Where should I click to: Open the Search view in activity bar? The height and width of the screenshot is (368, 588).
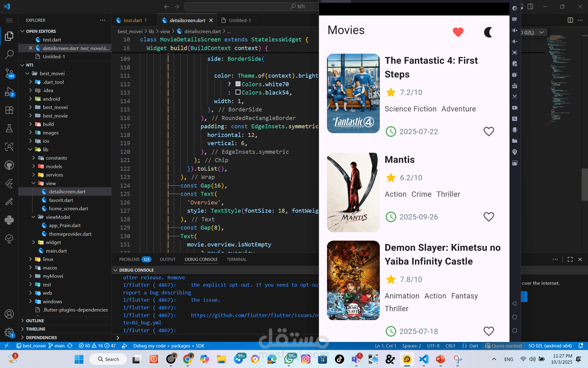coord(9,55)
